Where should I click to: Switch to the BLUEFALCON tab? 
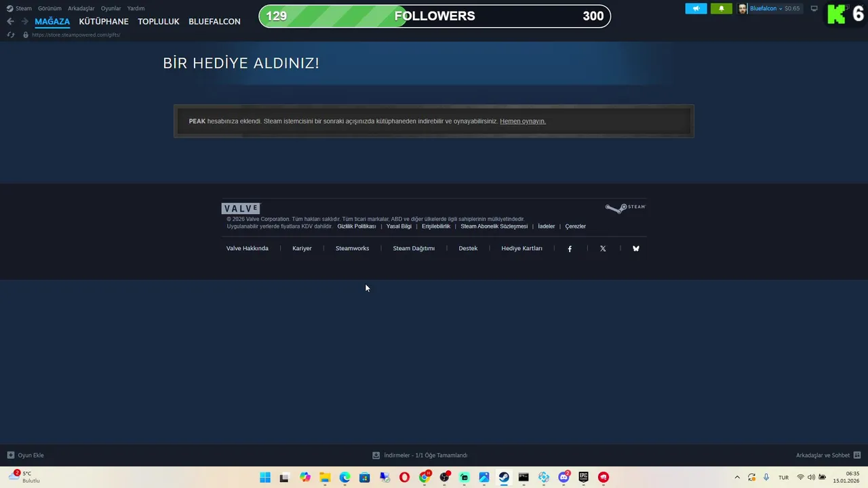point(214,22)
